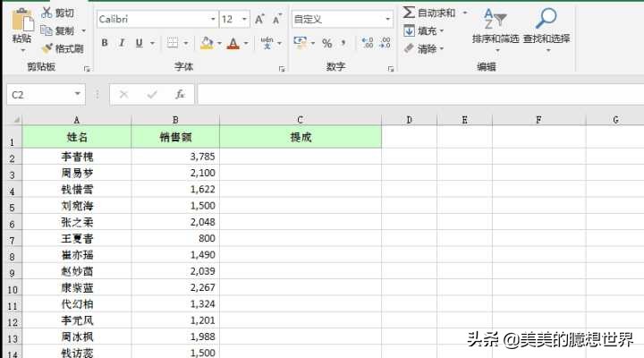Toggle Bold formatting
The height and width of the screenshot is (358, 644).
[x=105, y=42]
